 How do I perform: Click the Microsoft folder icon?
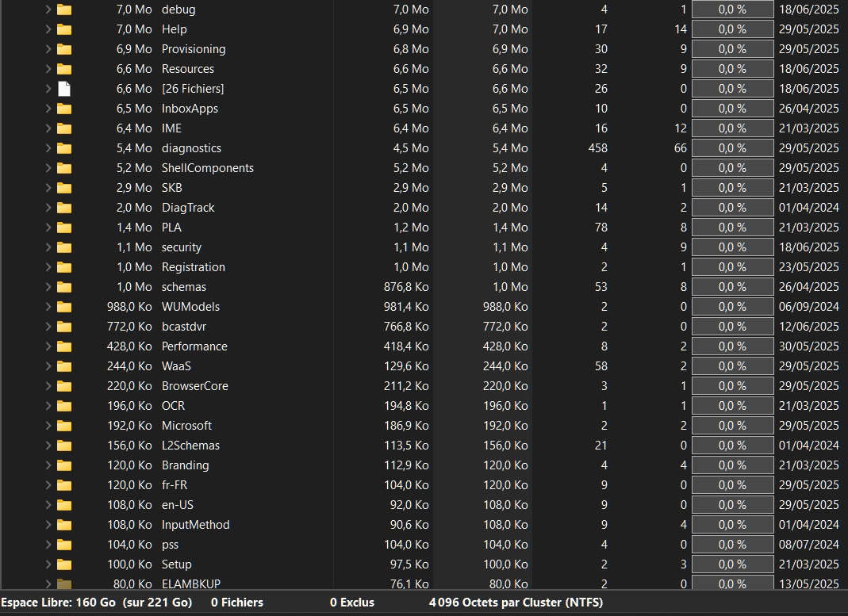64,426
